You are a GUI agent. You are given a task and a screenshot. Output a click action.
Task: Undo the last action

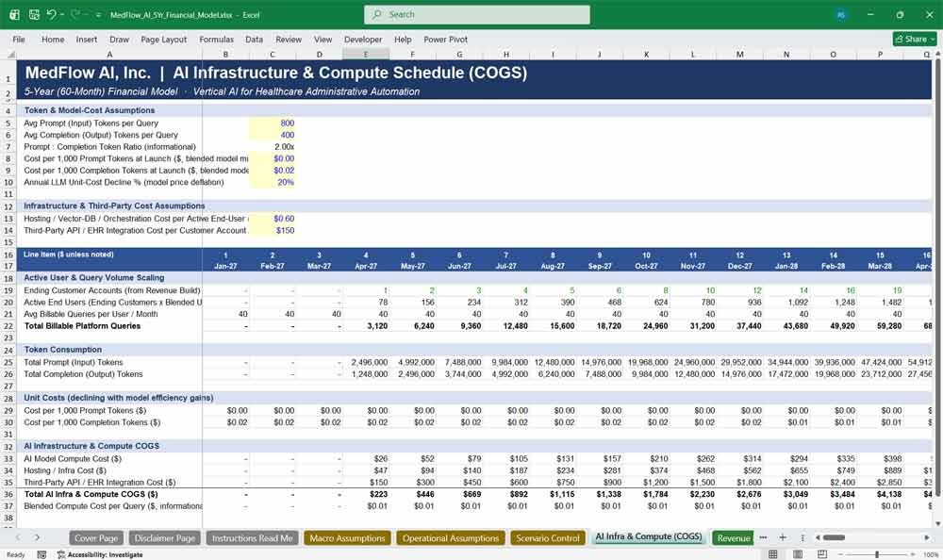[x=52, y=14]
